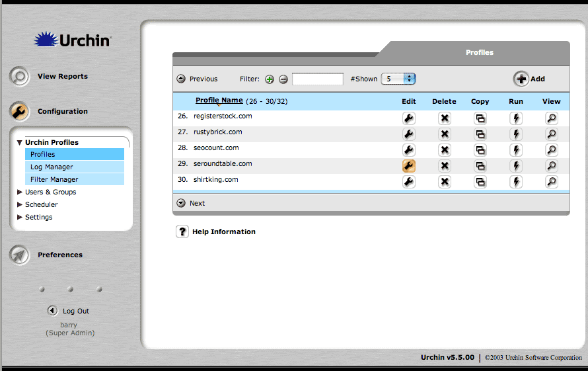Click the rustybrick.com profile name

coord(218,132)
